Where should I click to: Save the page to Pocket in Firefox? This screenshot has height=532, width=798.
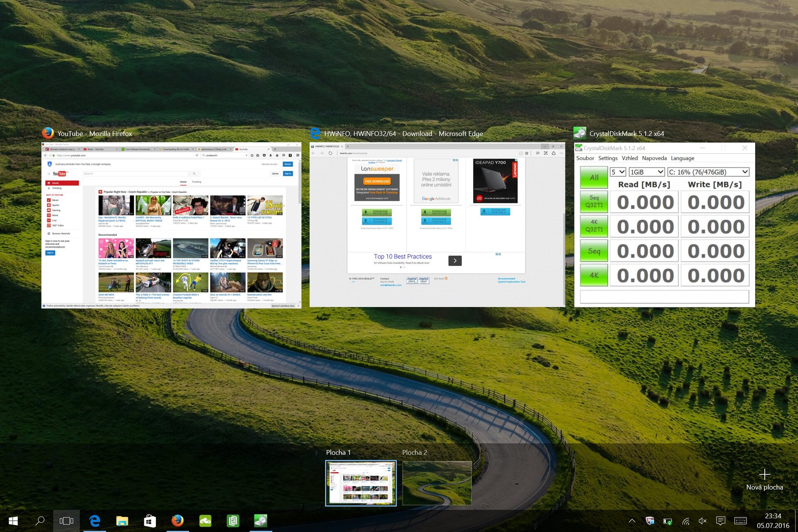(x=264, y=155)
